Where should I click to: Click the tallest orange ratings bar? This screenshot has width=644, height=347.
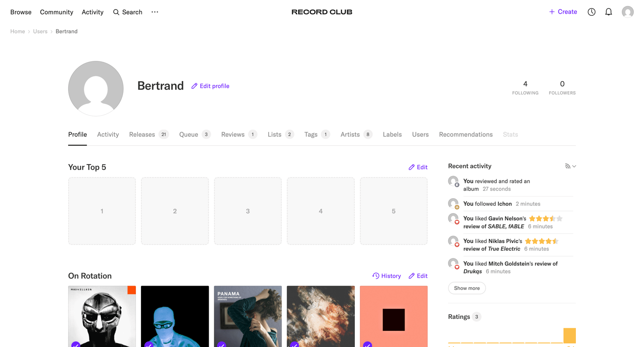(x=569, y=335)
